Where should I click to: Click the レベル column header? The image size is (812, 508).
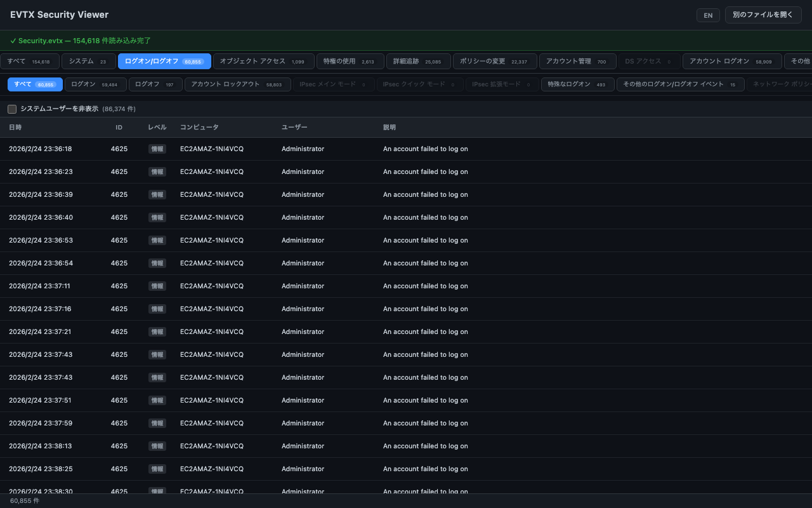(x=157, y=128)
